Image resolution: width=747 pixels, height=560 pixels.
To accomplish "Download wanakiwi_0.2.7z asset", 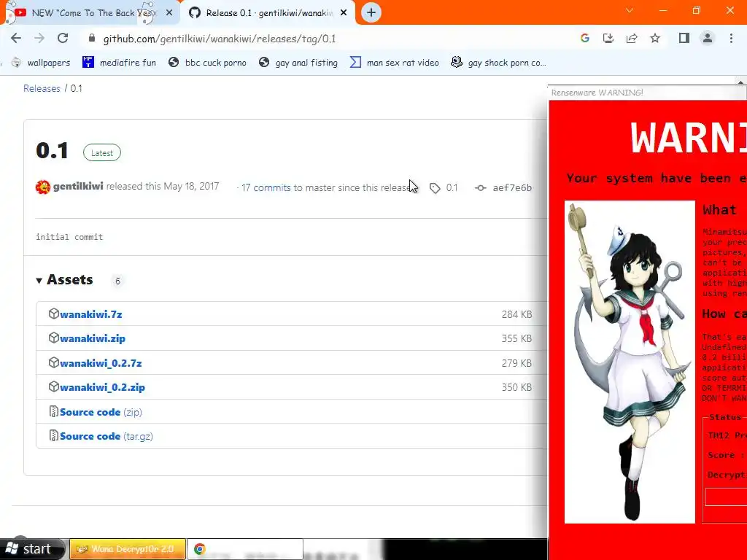I will tap(101, 363).
